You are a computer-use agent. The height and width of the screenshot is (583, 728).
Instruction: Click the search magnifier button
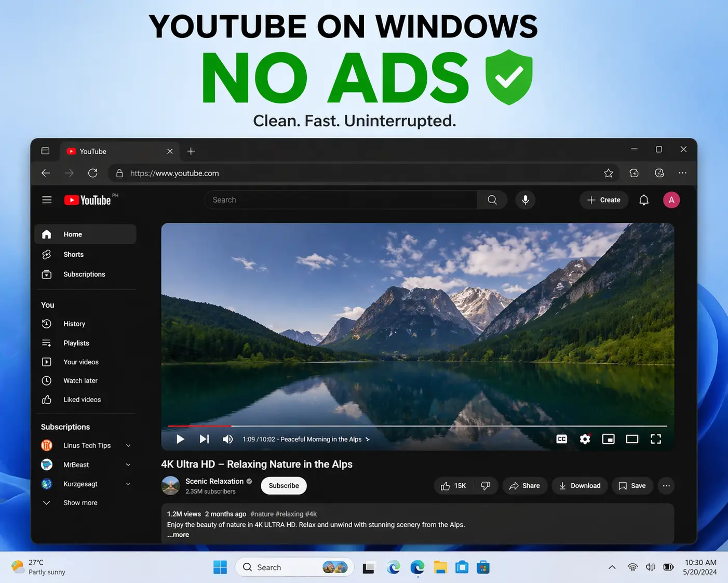492,200
